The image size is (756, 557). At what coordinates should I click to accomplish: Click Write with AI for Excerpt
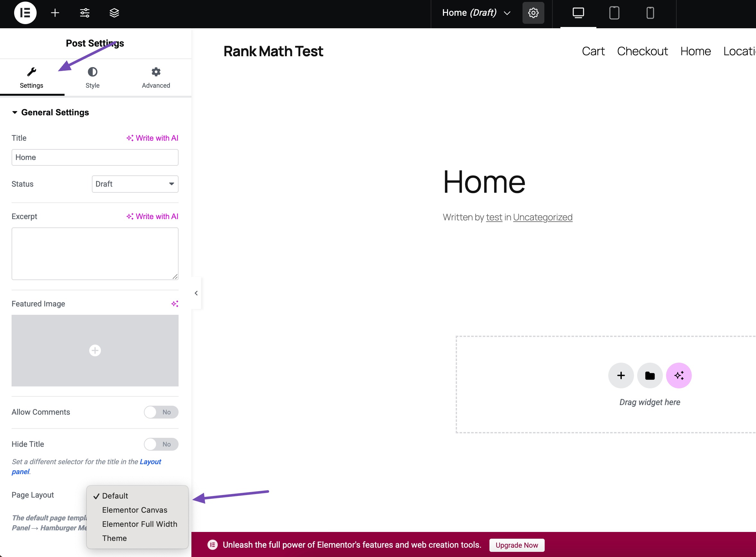(152, 217)
